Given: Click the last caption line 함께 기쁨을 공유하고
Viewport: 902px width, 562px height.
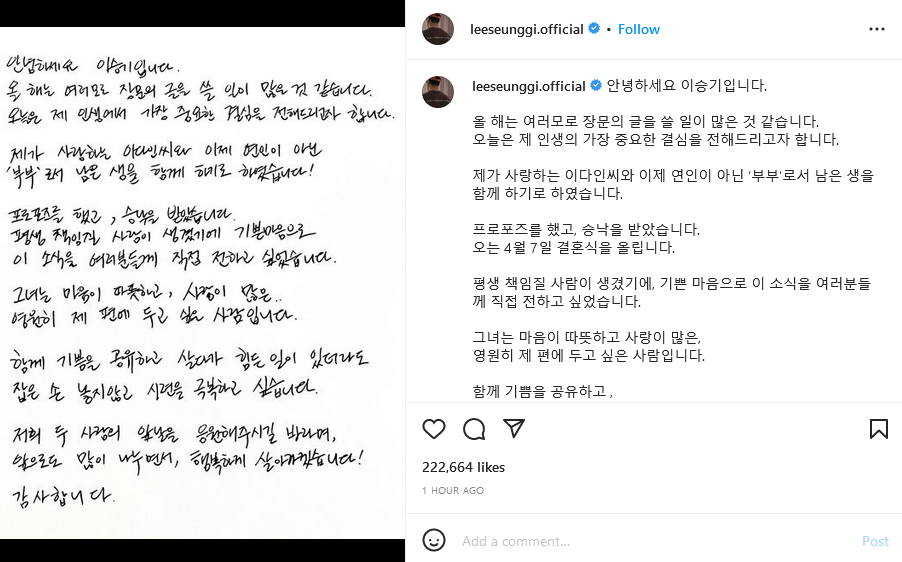Looking at the screenshot, I should [542, 392].
